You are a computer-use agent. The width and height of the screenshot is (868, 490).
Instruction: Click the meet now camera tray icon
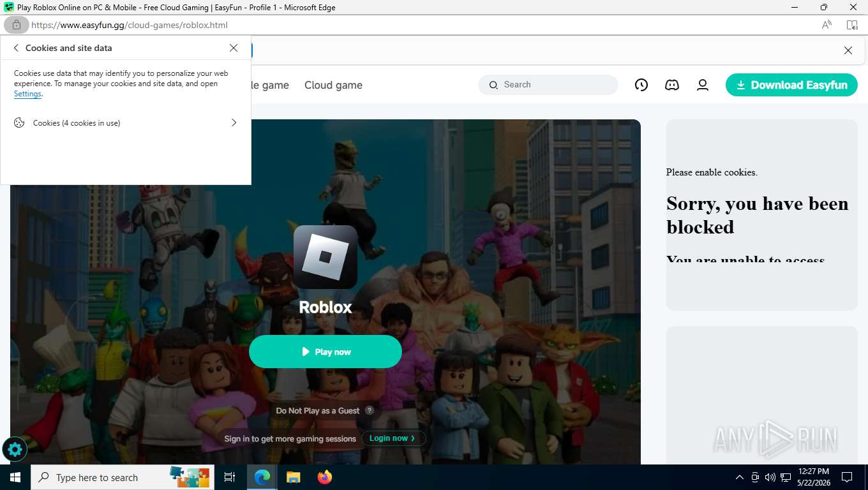point(755,477)
